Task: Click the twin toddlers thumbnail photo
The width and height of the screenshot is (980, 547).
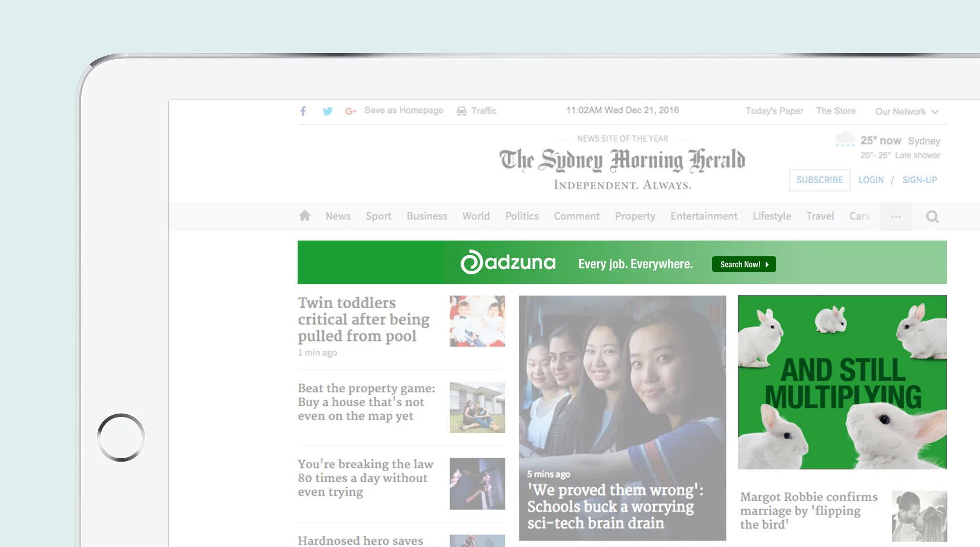Action: click(477, 321)
